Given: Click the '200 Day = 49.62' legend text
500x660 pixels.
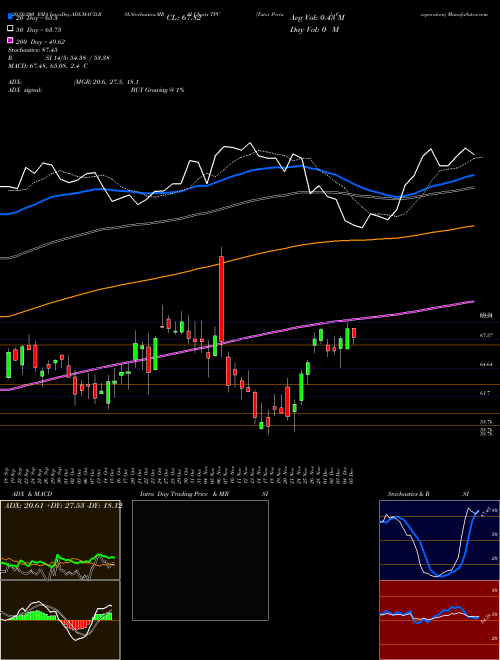Looking at the screenshot, I should 40,42.
